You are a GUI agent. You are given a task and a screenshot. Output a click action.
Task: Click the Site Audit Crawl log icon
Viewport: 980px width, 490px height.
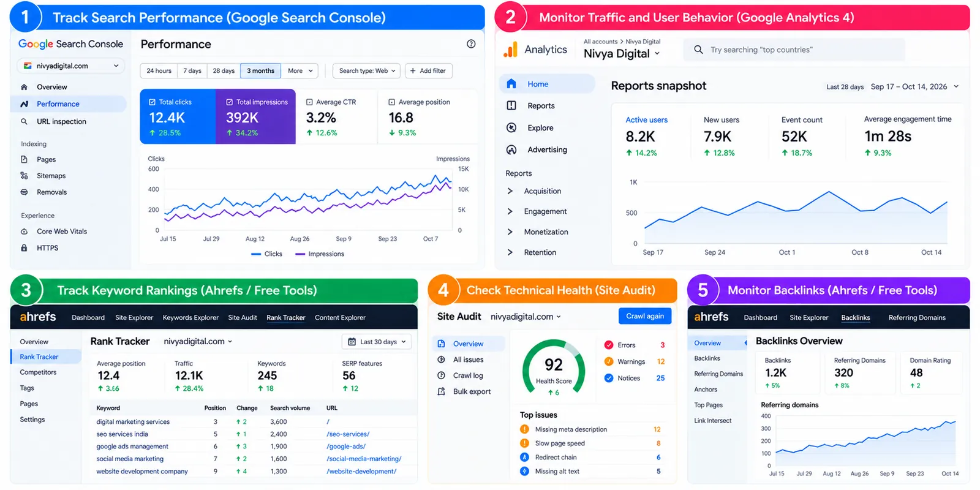point(441,375)
